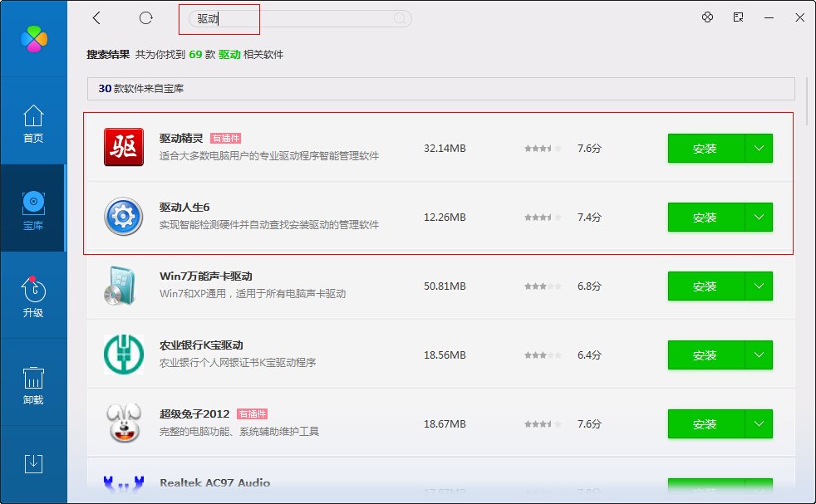The image size is (816, 504).
Task: Refresh the search results
Action: point(146,17)
